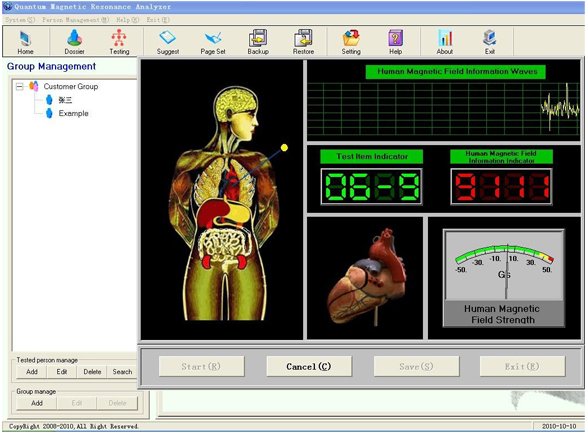Image resolution: width=587 pixels, height=433 pixels.
Task: Launch the Restore tool
Action: pyautogui.click(x=303, y=42)
